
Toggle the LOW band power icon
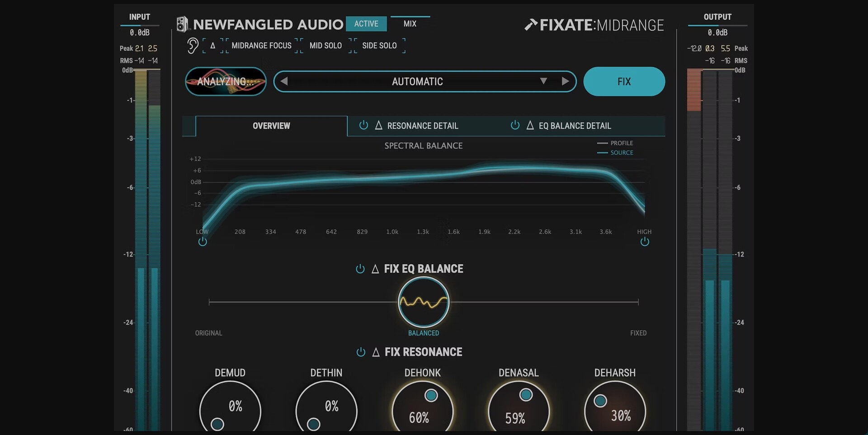pyautogui.click(x=203, y=242)
